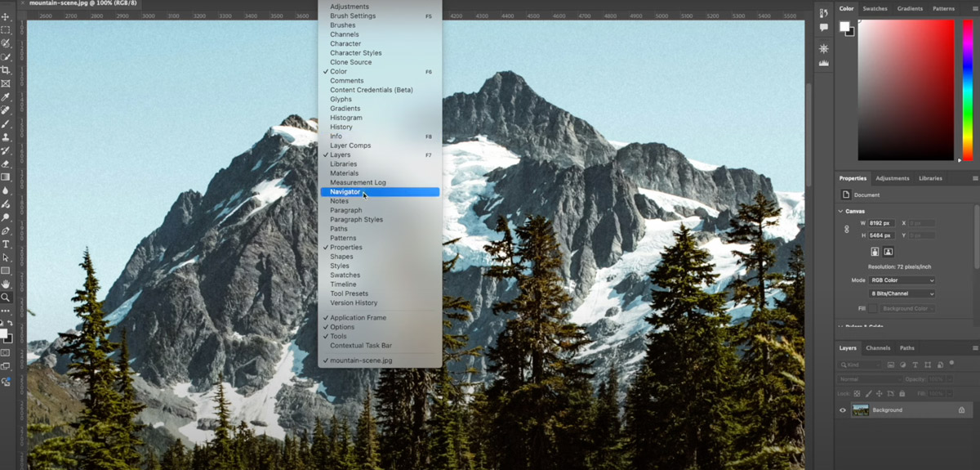Choose Histogram from the Window menu
Viewport: 980px width, 470px height.
379,118
